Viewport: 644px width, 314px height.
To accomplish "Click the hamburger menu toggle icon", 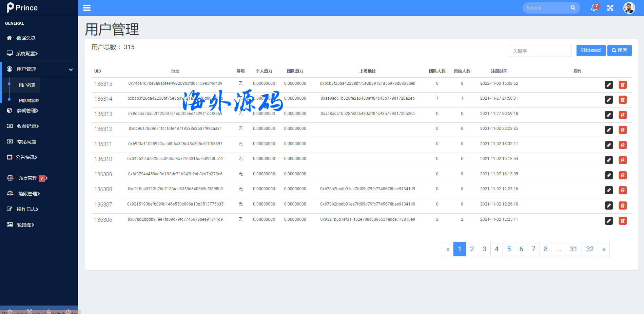I will click(87, 8).
